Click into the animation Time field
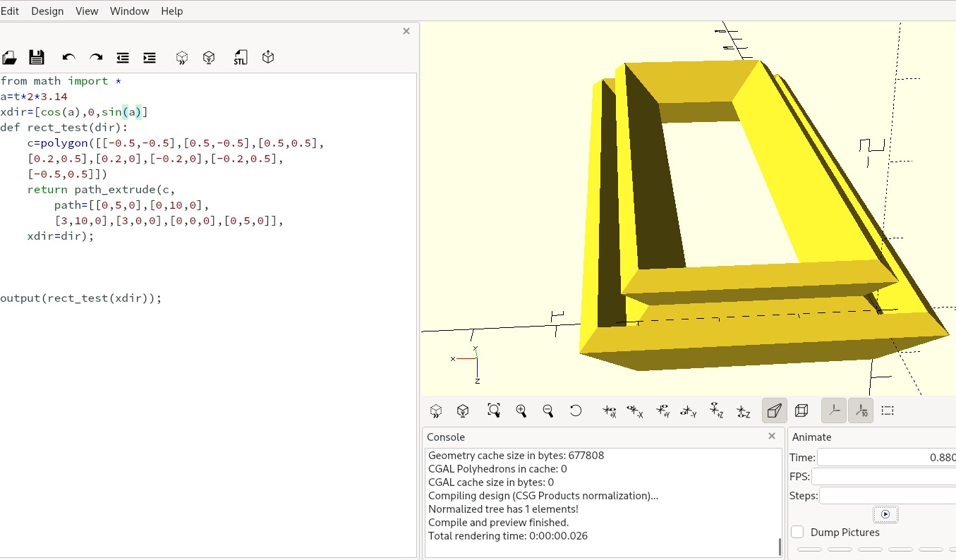Image resolution: width=956 pixels, height=560 pixels. pos(885,457)
